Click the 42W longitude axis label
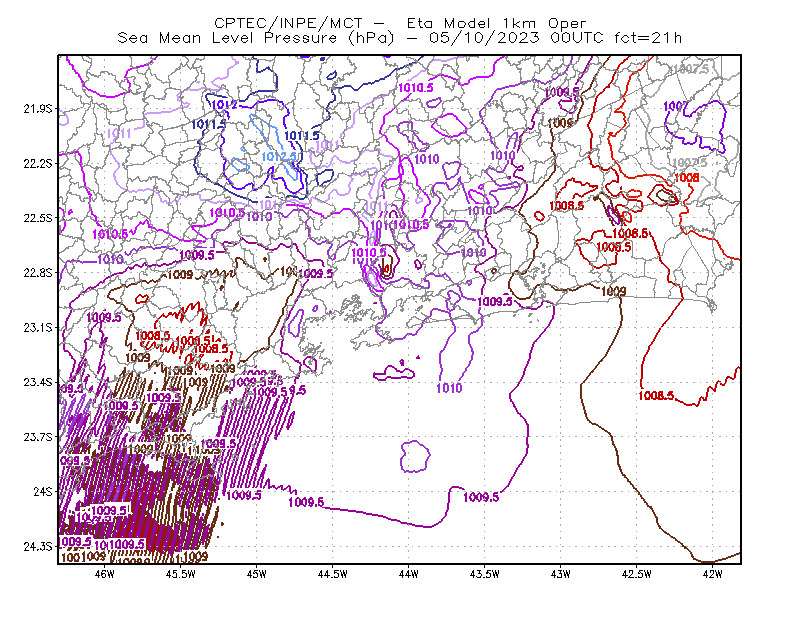The height and width of the screenshot is (618, 800). click(712, 574)
